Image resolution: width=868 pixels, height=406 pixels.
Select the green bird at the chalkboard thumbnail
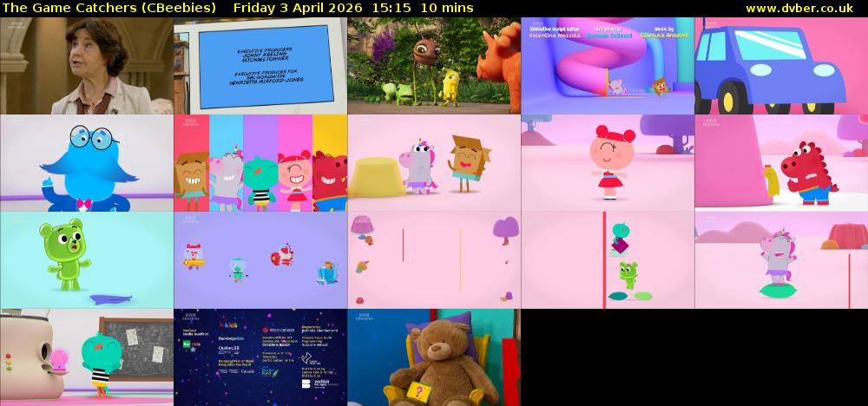tap(87, 357)
